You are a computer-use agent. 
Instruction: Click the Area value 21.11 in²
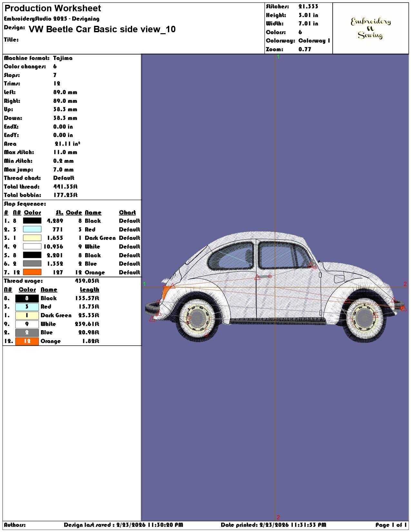67,144
